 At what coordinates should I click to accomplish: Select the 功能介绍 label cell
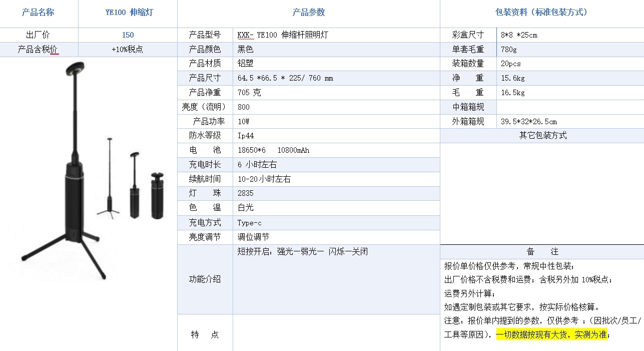pyautogui.click(x=205, y=279)
